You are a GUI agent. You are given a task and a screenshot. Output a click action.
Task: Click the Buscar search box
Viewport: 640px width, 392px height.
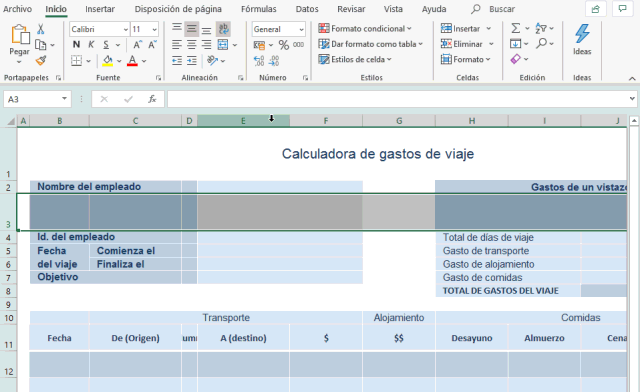point(493,9)
